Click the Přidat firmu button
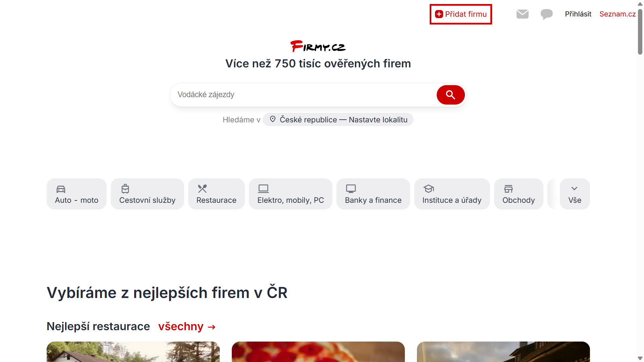This screenshot has width=644, height=362. coord(461,14)
